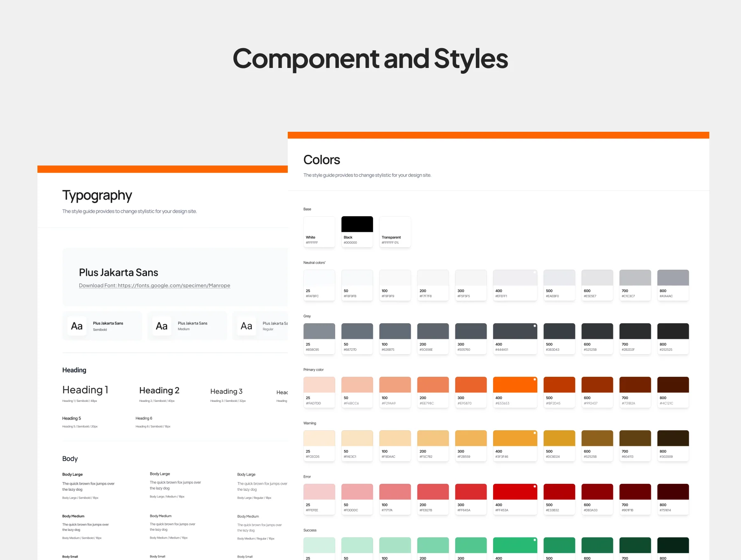The image size is (741, 560).
Task: Select the "Heading 1" sample text
Action: click(x=85, y=390)
